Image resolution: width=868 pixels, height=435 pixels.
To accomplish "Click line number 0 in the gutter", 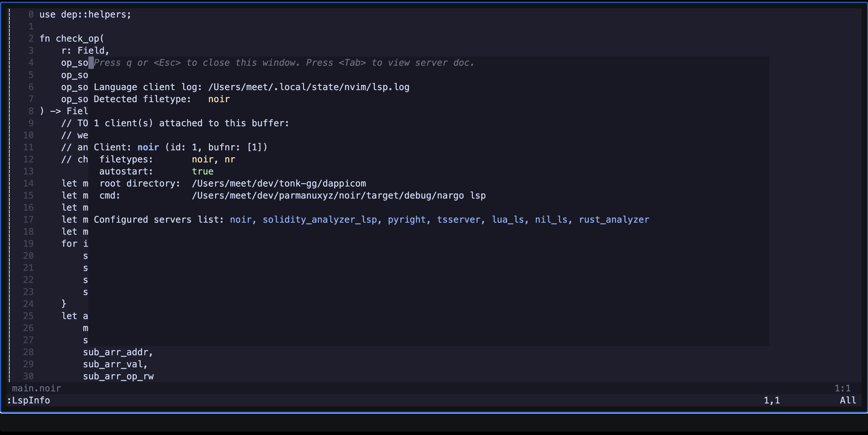I will 31,14.
